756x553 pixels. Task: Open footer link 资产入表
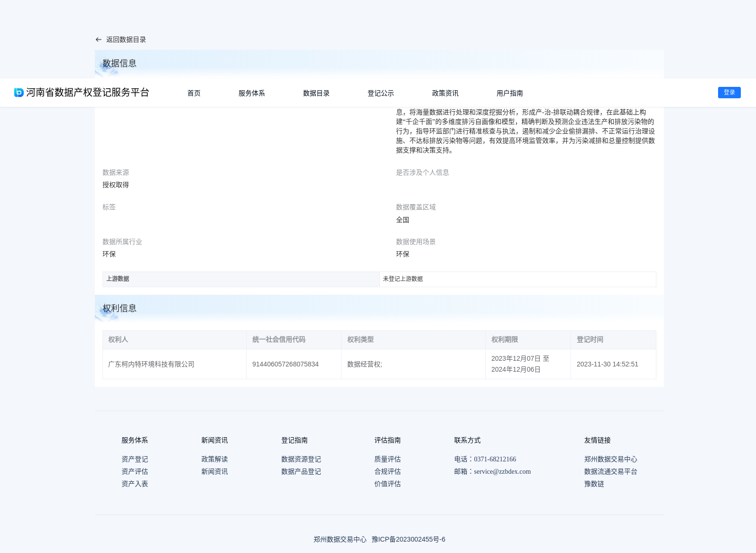135,484
